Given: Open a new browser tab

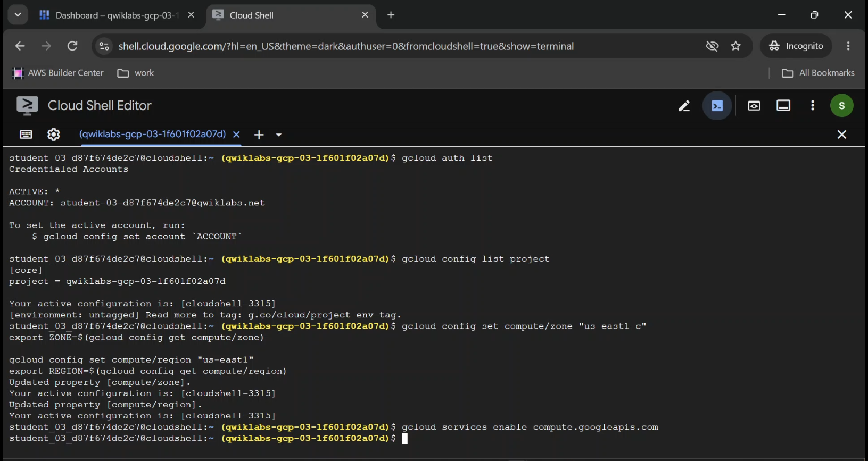Looking at the screenshot, I should (391, 15).
